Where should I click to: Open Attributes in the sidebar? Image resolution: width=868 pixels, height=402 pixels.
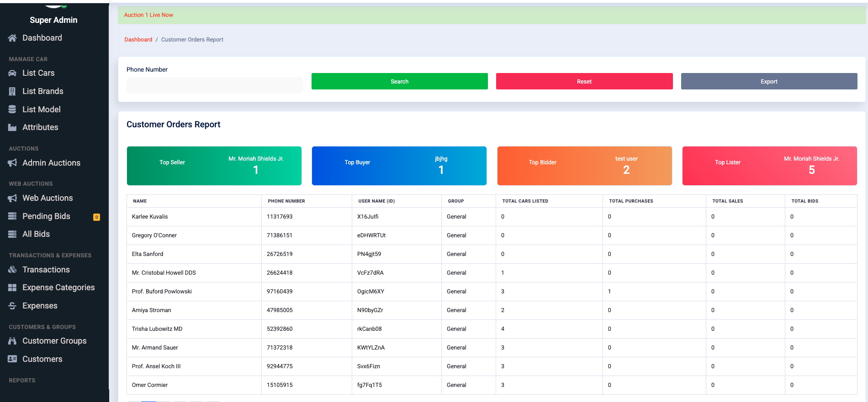40,127
